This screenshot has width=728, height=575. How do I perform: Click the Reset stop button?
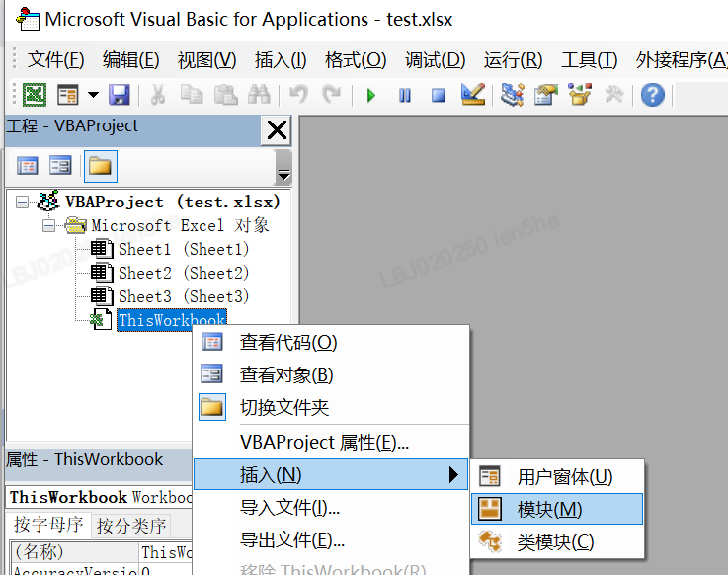pyautogui.click(x=439, y=95)
